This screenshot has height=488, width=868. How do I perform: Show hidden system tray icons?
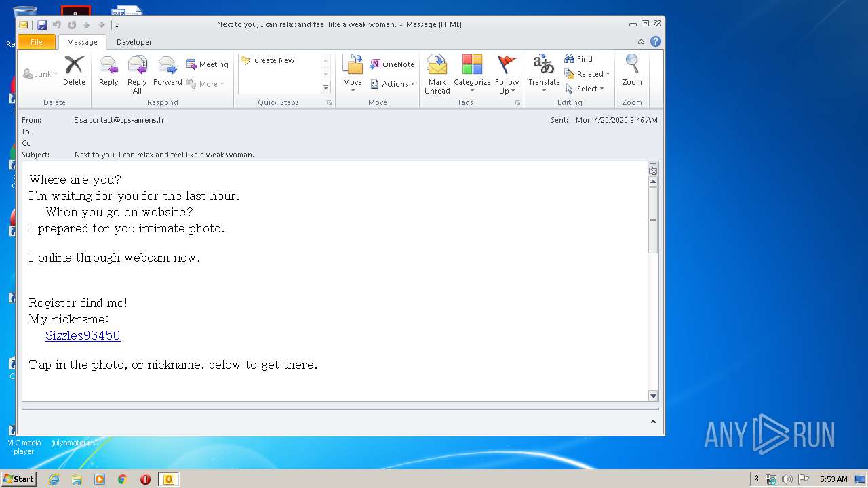[x=756, y=479]
